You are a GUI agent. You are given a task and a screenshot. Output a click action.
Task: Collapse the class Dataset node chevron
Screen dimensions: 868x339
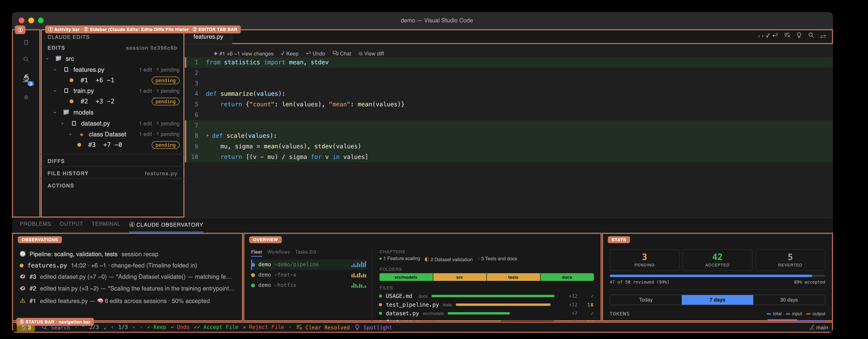(x=70, y=134)
